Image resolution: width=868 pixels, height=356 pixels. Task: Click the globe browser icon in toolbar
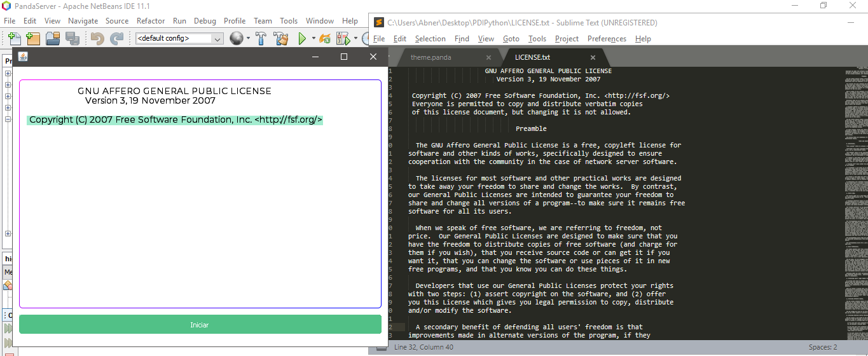click(x=236, y=39)
